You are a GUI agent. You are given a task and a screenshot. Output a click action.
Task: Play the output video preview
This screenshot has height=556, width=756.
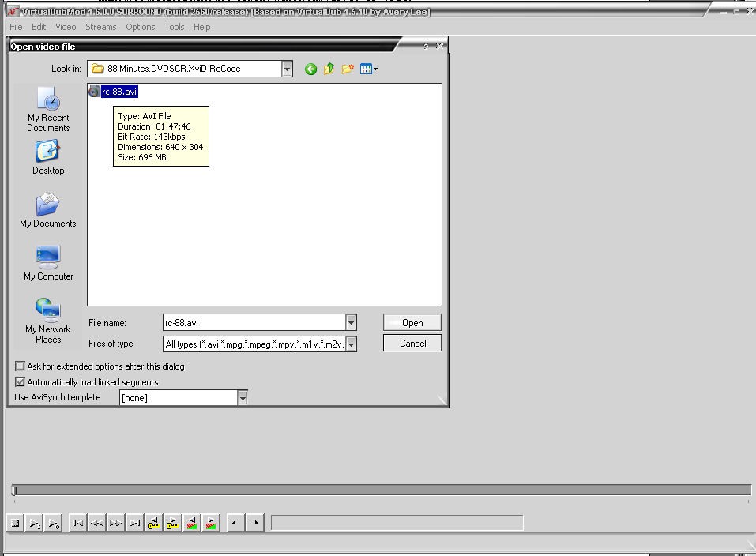point(53,523)
